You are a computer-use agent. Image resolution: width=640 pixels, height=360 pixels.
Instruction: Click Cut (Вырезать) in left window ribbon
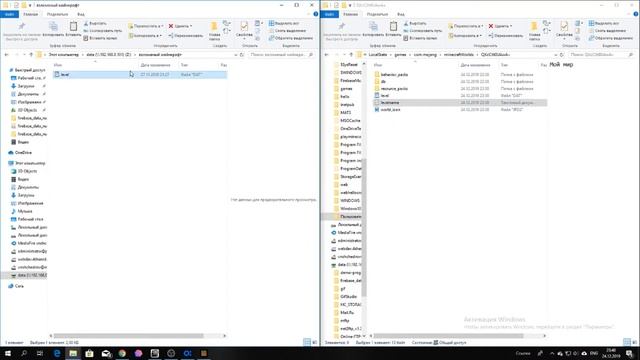(95, 24)
